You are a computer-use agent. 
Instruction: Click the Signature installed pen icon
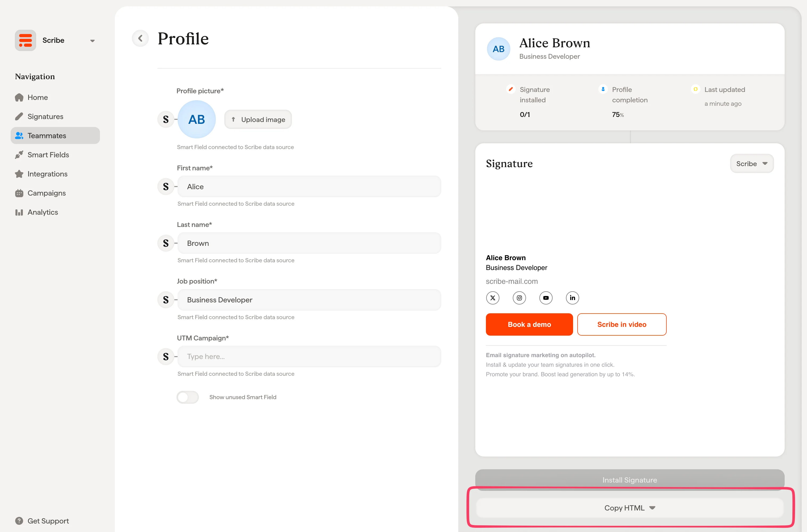point(511,89)
